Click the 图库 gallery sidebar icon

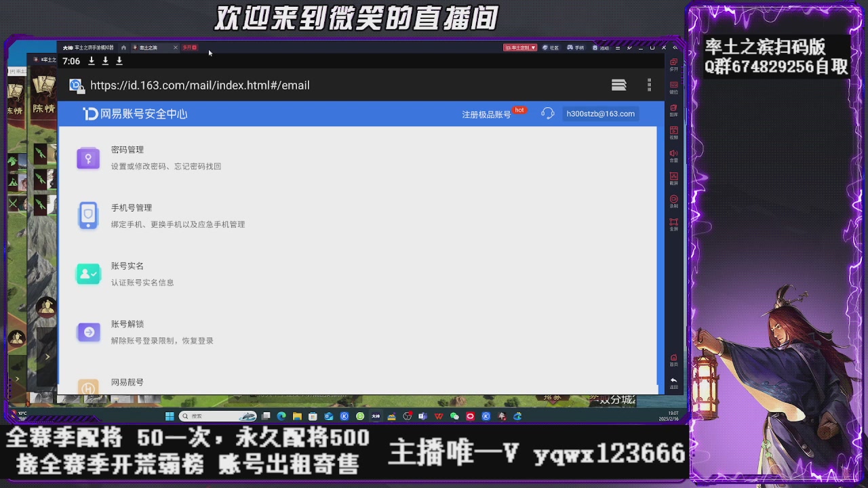tap(673, 110)
